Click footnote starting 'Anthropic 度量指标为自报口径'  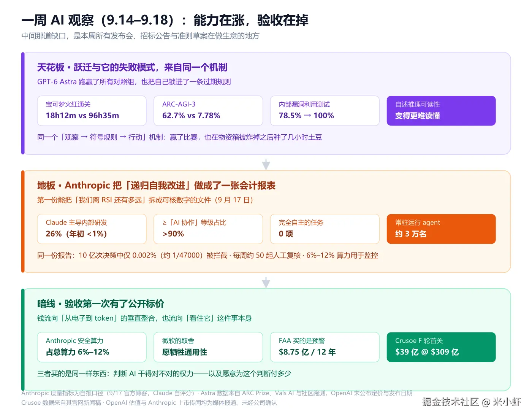pos(217,393)
